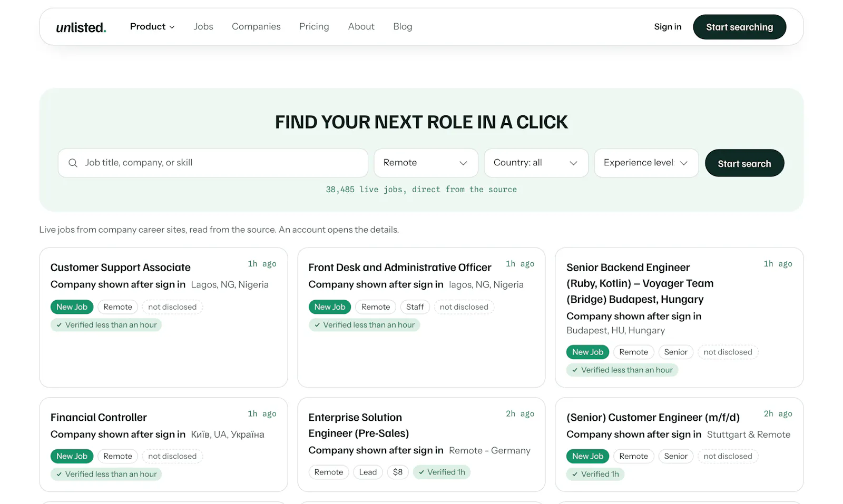843x504 pixels.
Task: Open (Senior) Customer Engineer (m/f/d) job
Action: (653, 418)
